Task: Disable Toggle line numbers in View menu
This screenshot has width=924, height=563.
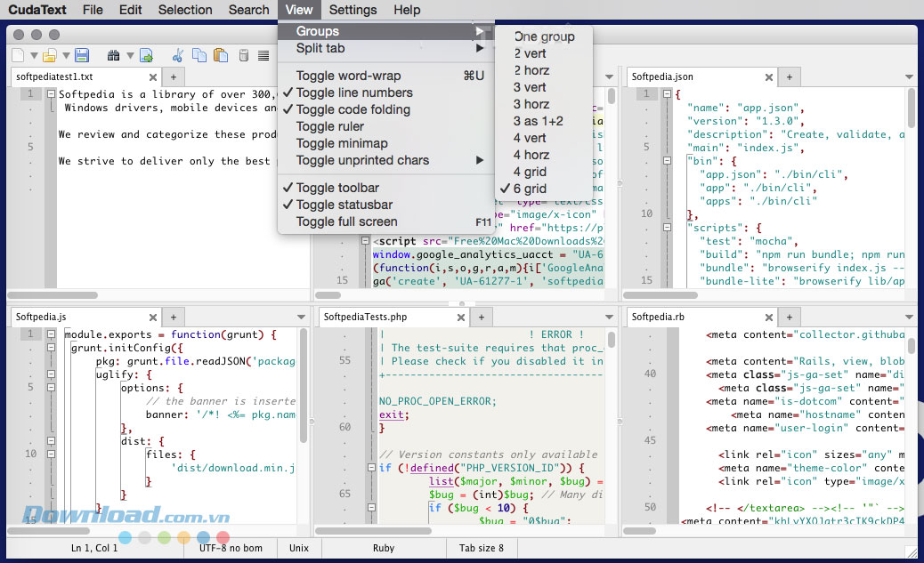Action: pyautogui.click(x=353, y=92)
